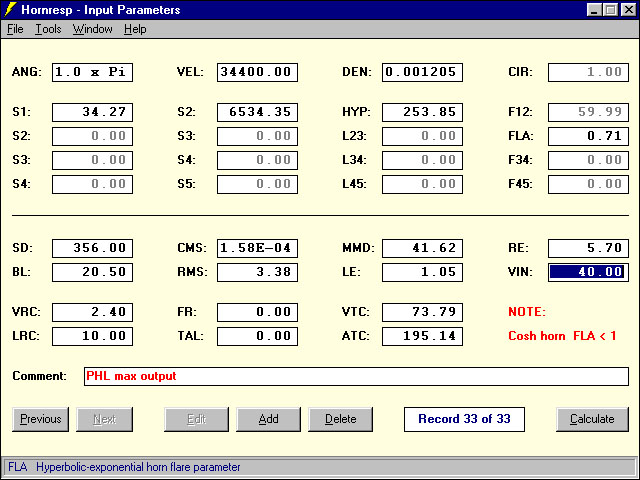Select the BL field with 20.50
The width and height of the screenshot is (640, 480).
click(92, 272)
